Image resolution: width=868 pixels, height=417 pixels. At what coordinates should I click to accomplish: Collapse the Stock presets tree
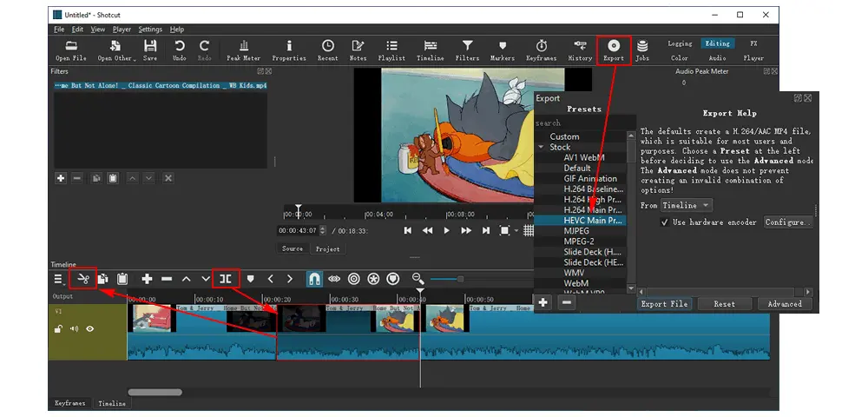[541, 148]
